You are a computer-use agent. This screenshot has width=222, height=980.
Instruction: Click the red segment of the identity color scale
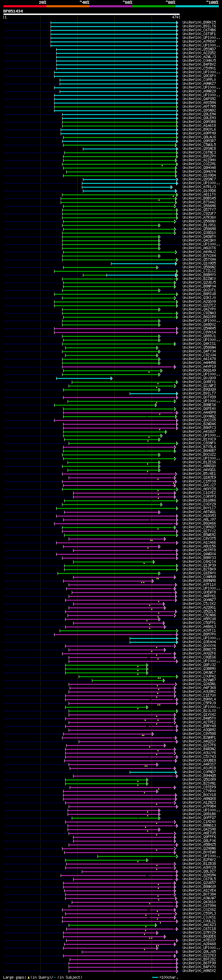point(25,6)
